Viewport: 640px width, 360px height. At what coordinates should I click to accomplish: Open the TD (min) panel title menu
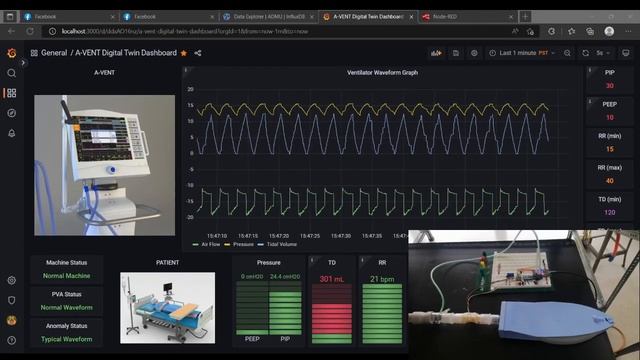tap(609, 199)
